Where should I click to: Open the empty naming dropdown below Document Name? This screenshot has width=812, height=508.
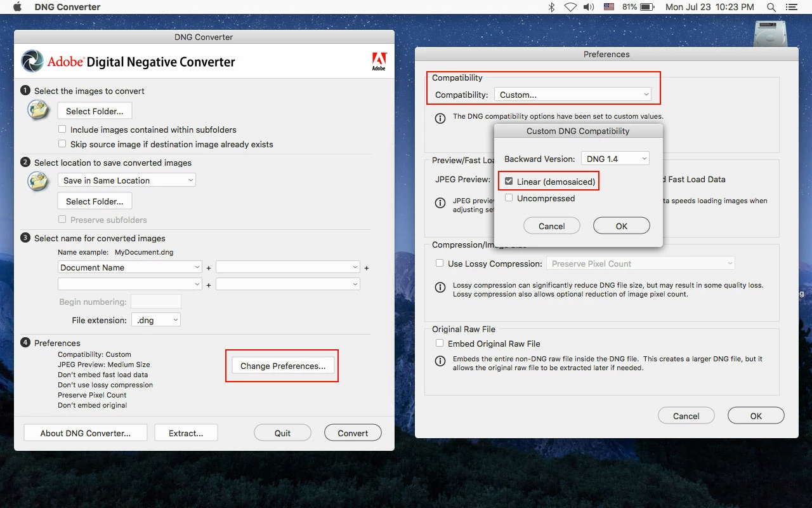(130, 284)
